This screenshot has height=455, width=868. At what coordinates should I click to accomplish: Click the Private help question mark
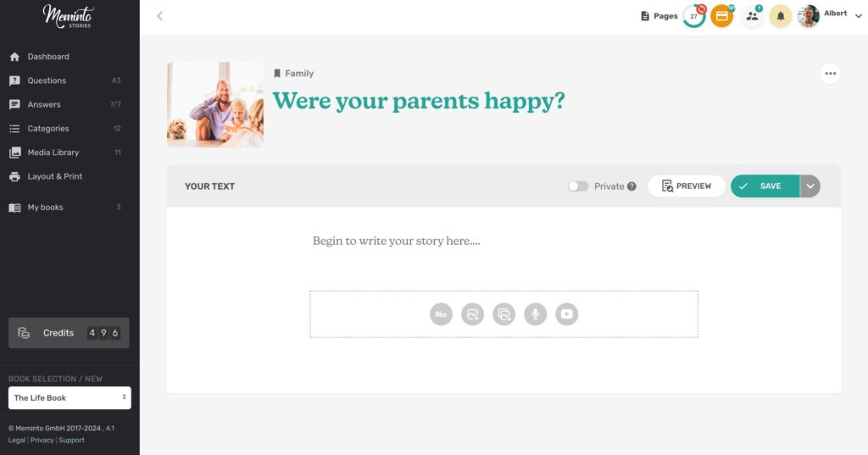coord(632,186)
